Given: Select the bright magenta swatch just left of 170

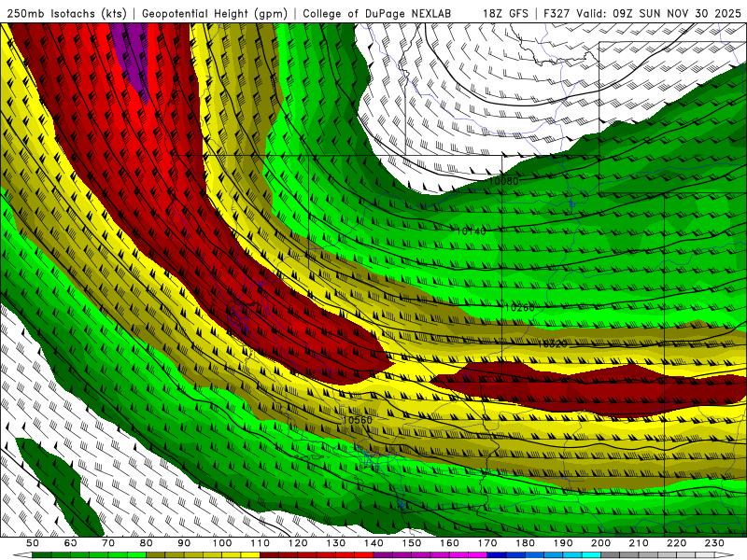Looking at the screenshot, I should 477,555.
